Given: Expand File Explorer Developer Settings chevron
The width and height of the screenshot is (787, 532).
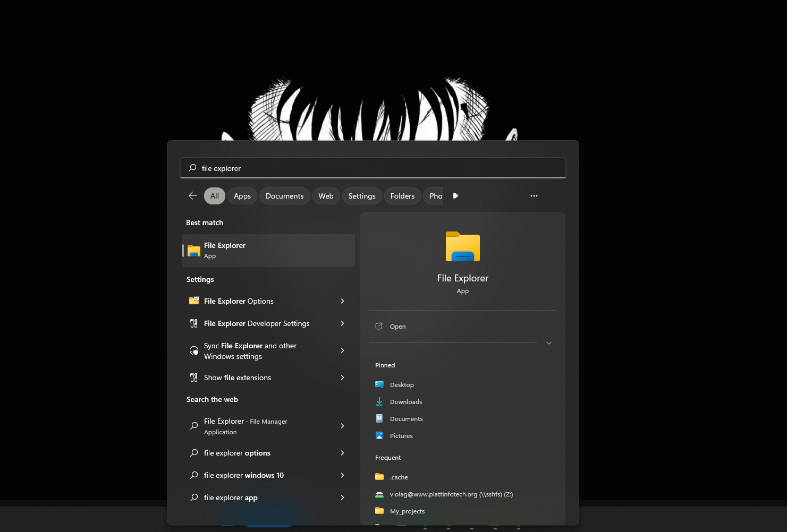Looking at the screenshot, I should 342,323.
